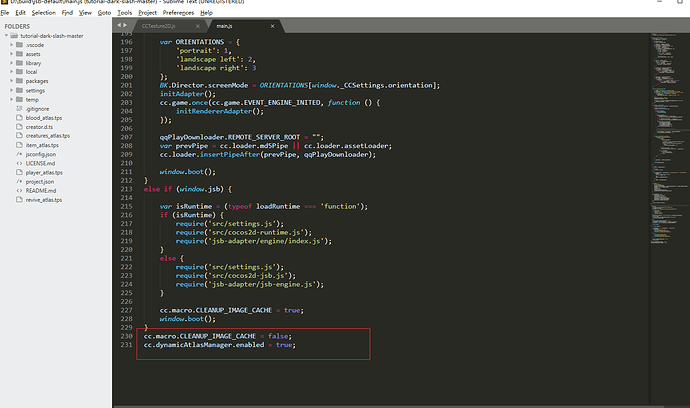Go to next tab using right arrow

point(125,26)
